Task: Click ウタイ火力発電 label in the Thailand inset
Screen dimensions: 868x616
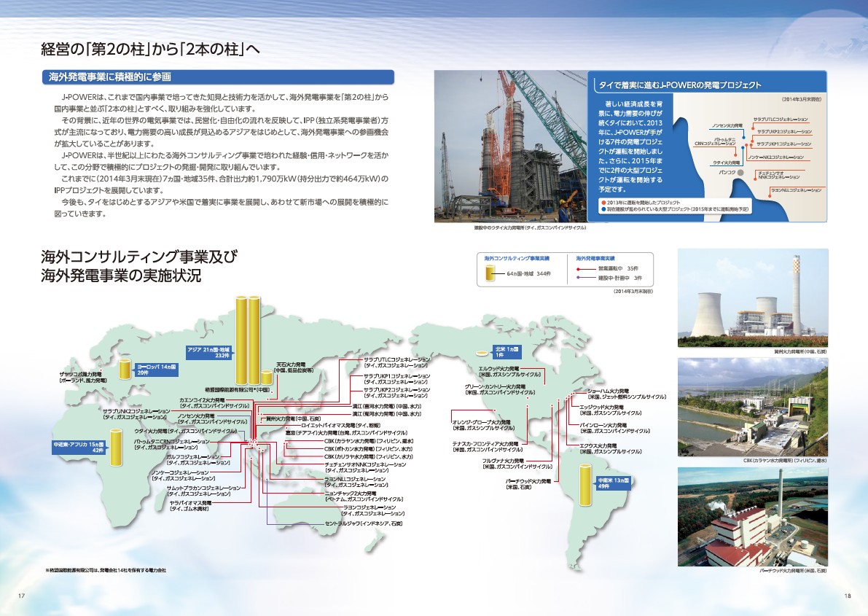Action: [726, 163]
